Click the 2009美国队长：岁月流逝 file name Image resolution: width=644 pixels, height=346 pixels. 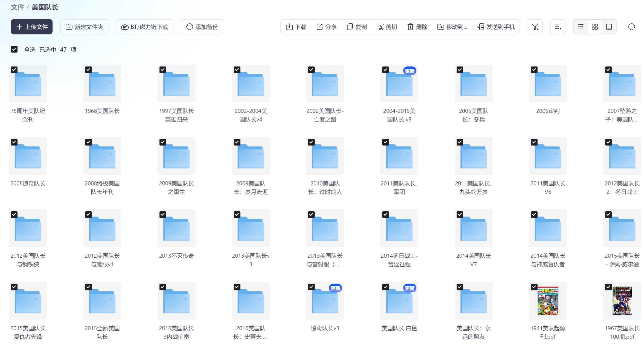(251, 187)
